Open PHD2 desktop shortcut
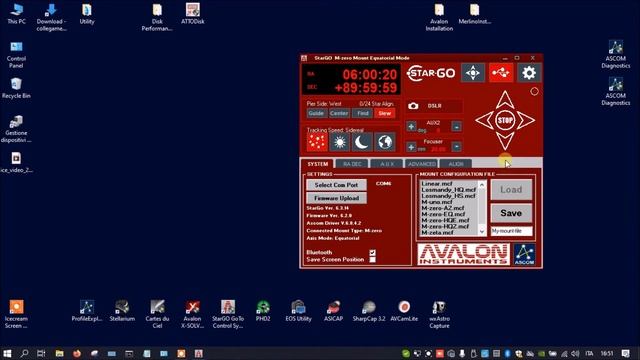The height and width of the screenshot is (360, 640). (263, 311)
